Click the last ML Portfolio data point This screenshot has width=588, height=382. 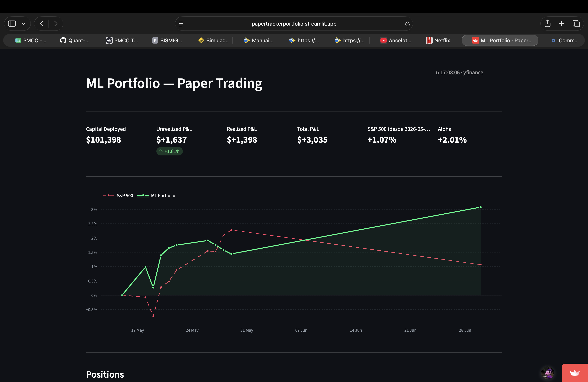point(481,207)
